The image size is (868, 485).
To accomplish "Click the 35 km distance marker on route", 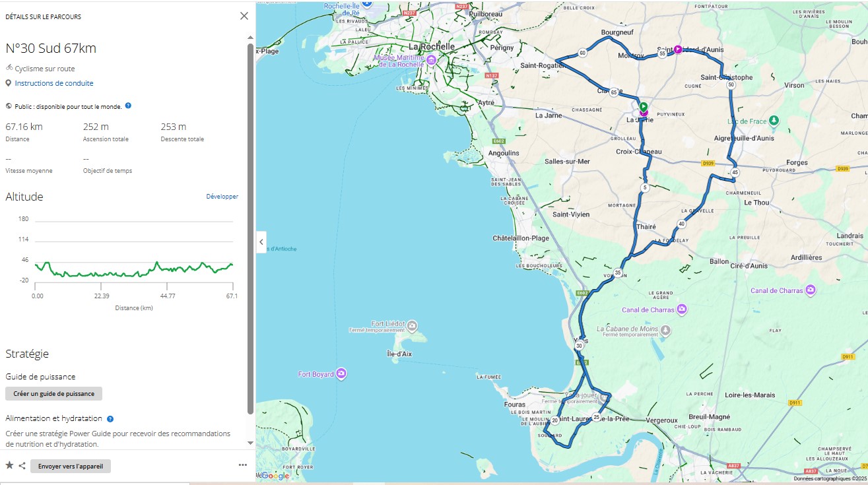I will tap(618, 273).
